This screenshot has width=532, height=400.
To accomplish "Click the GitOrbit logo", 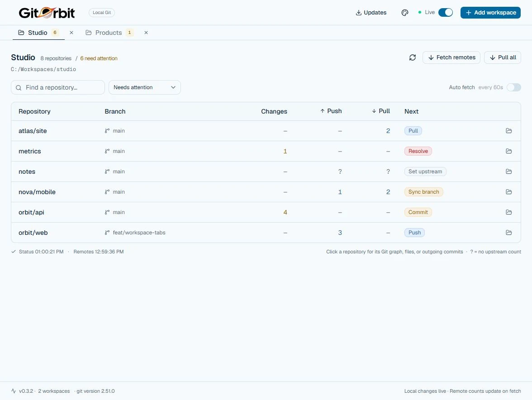I will point(47,13).
